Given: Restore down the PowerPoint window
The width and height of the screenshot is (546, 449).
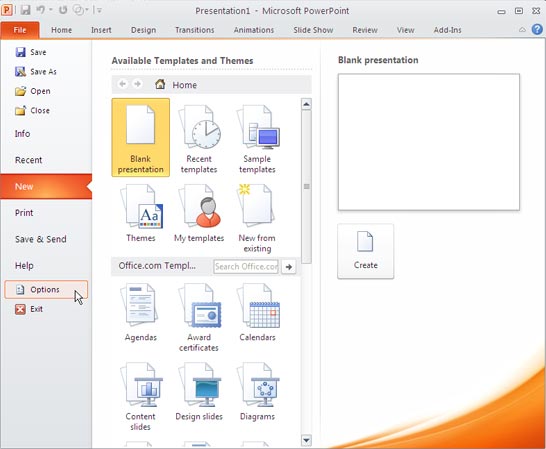Looking at the screenshot, I should (x=519, y=11).
